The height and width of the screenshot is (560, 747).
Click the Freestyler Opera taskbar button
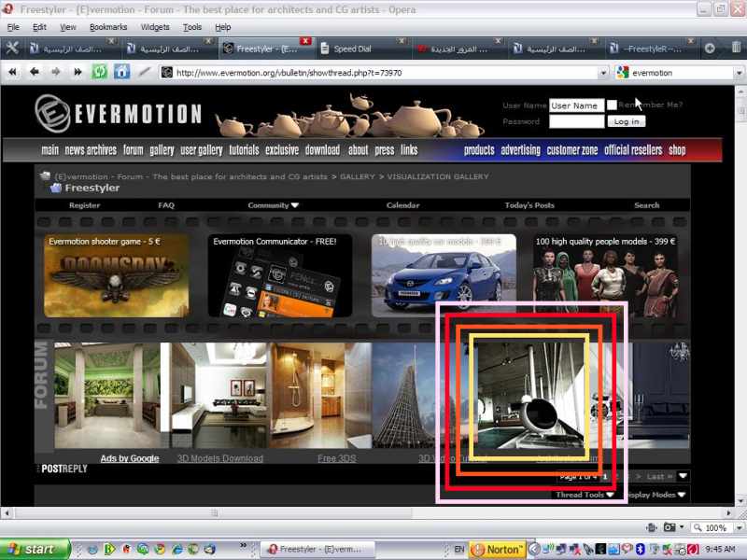(x=317, y=549)
